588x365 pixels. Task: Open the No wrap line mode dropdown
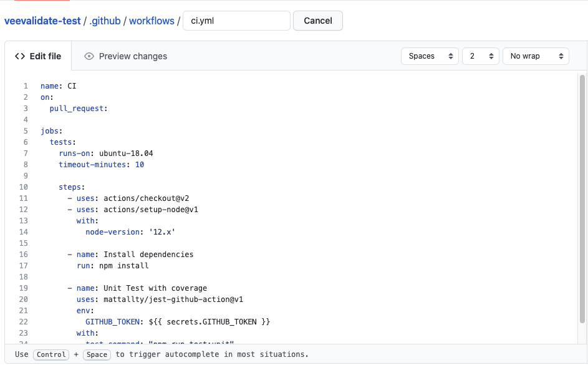(x=536, y=56)
